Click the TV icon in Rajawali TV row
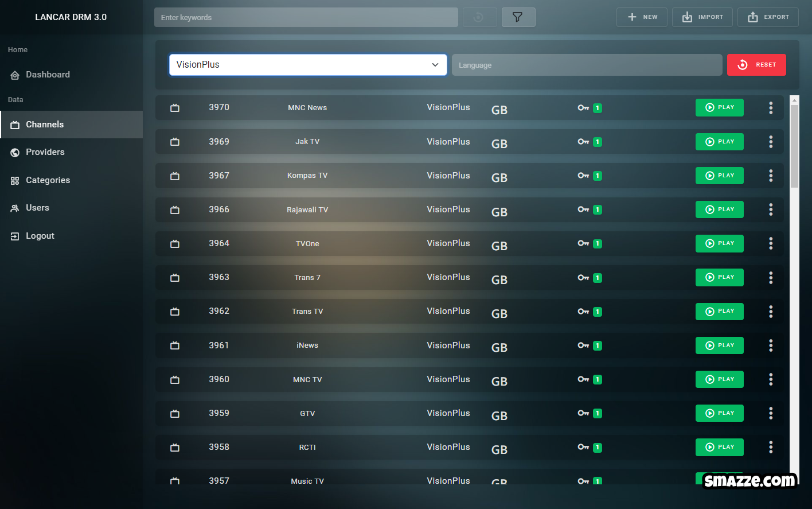 (x=175, y=210)
